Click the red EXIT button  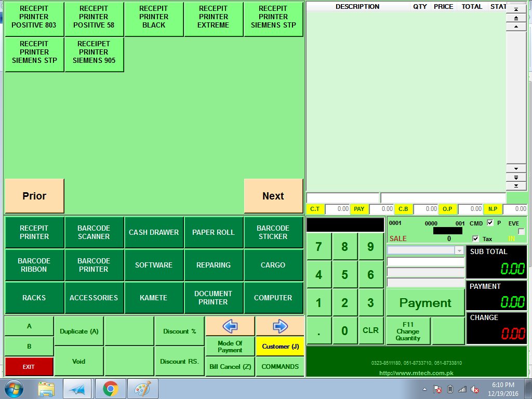pyautogui.click(x=29, y=367)
